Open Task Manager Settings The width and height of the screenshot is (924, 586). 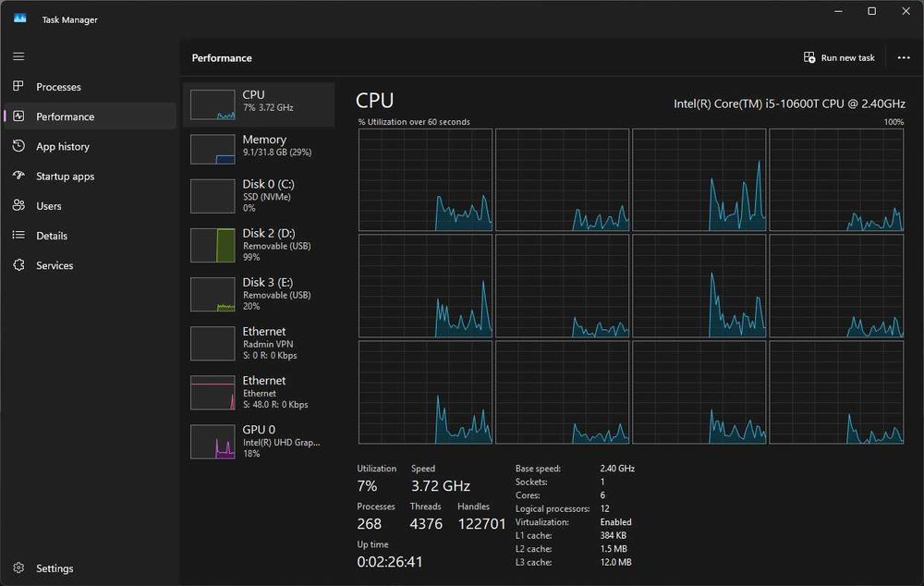click(x=91, y=568)
